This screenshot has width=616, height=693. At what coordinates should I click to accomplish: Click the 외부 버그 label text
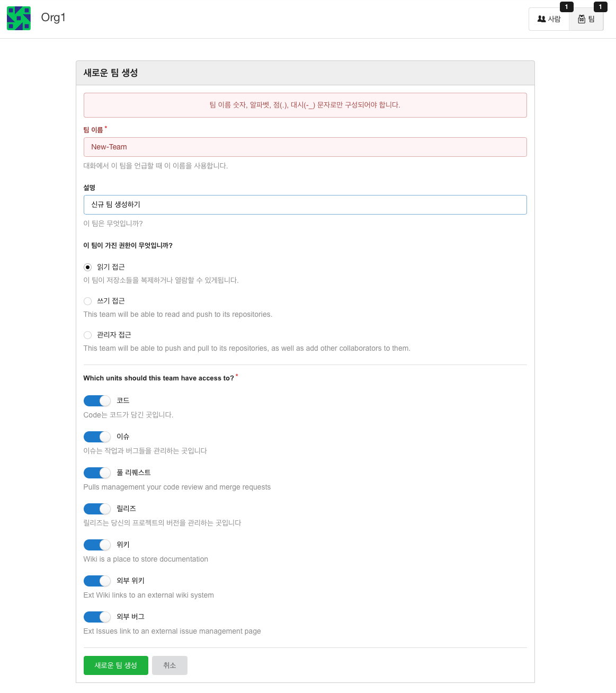130,617
